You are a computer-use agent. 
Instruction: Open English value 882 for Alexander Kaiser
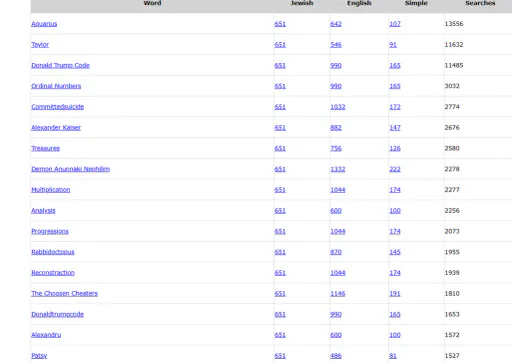[x=336, y=128]
